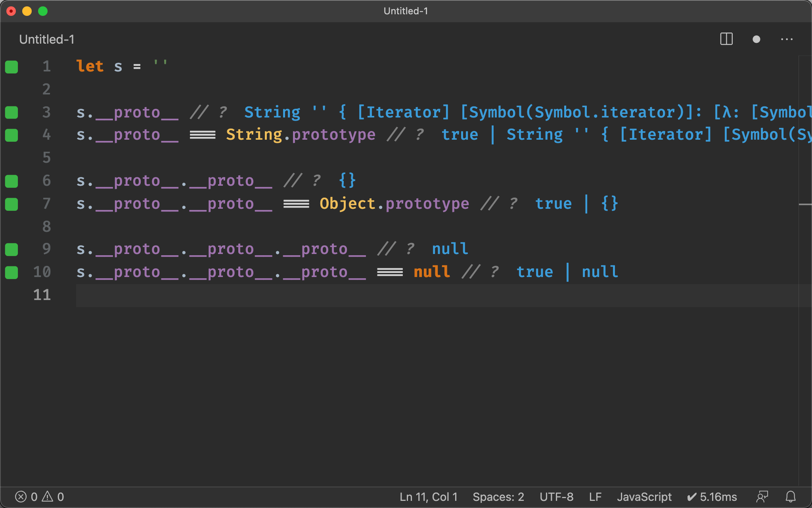Click Quokka 5.16ms checkmark status
The image size is (812, 508).
[712, 496]
